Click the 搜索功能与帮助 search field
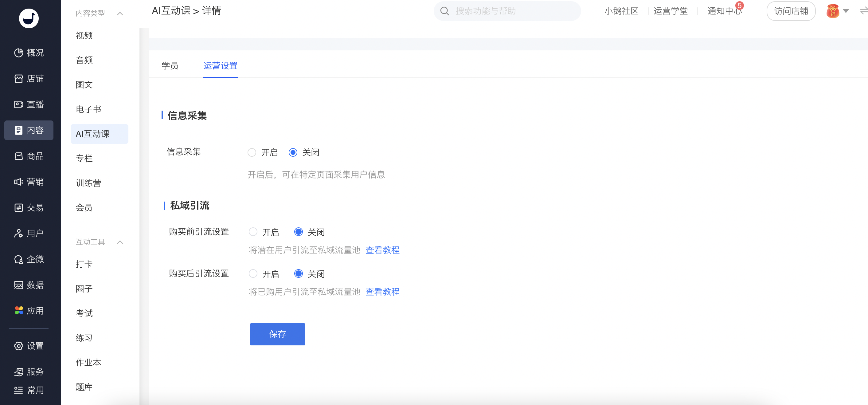868x405 pixels. point(507,11)
